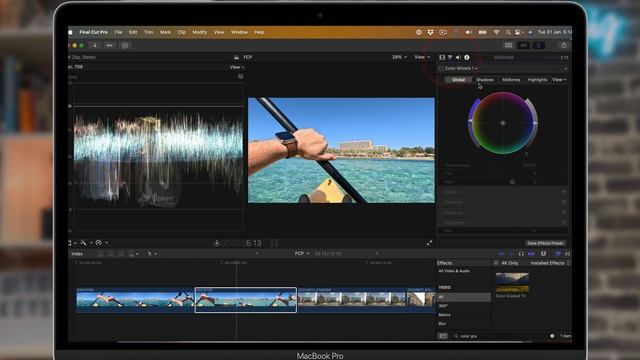640x360 pixels.
Task: Click the enhancement wand tool icon
Action: click(84, 243)
